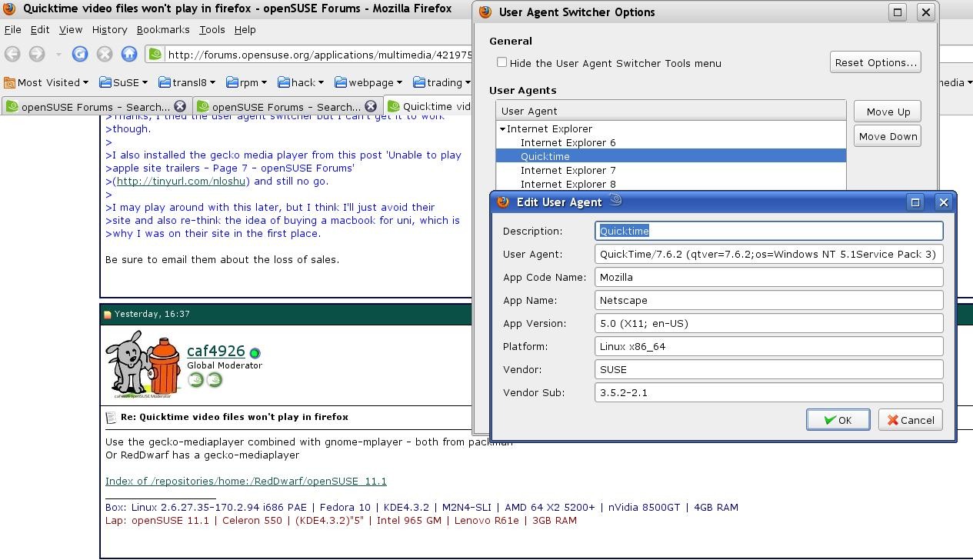This screenshot has height=560, width=973.
Task: Select Internet Explorer 6 in the list
Action: (x=568, y=143)
